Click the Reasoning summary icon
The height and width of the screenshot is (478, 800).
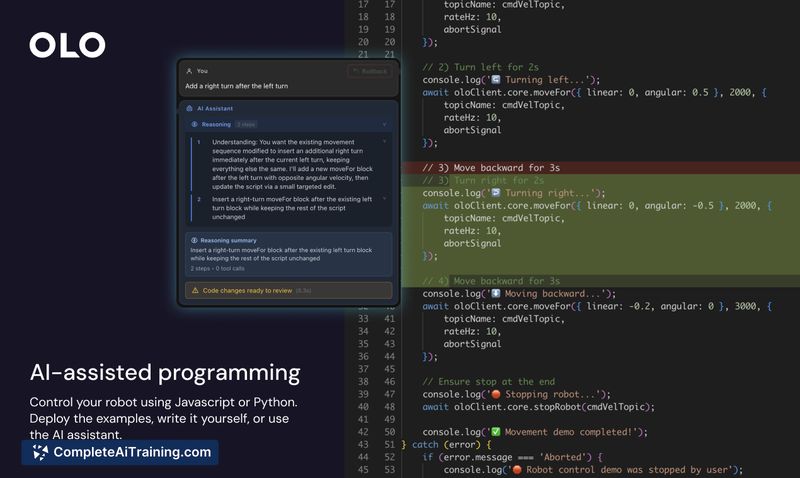click(194, 240)
